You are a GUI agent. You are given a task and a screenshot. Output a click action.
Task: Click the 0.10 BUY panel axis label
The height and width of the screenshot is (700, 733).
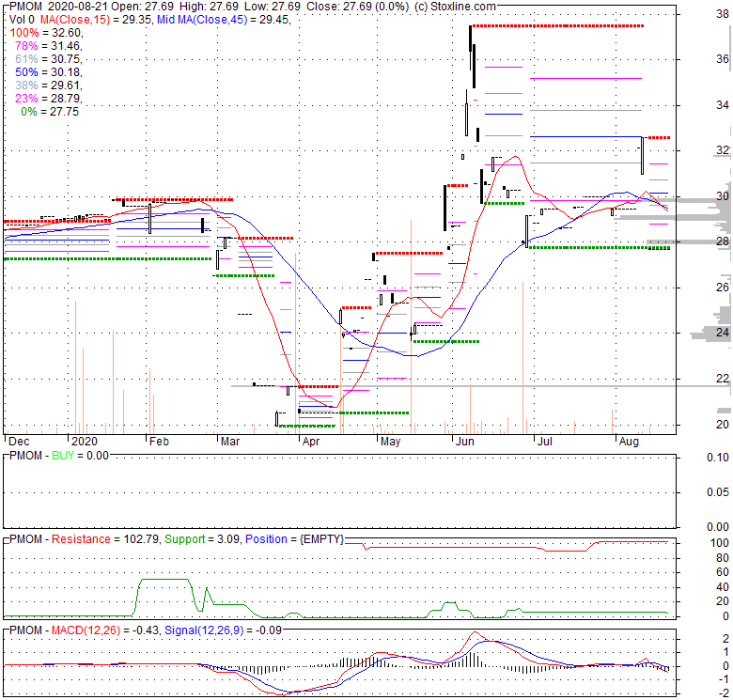click(718, 458)
